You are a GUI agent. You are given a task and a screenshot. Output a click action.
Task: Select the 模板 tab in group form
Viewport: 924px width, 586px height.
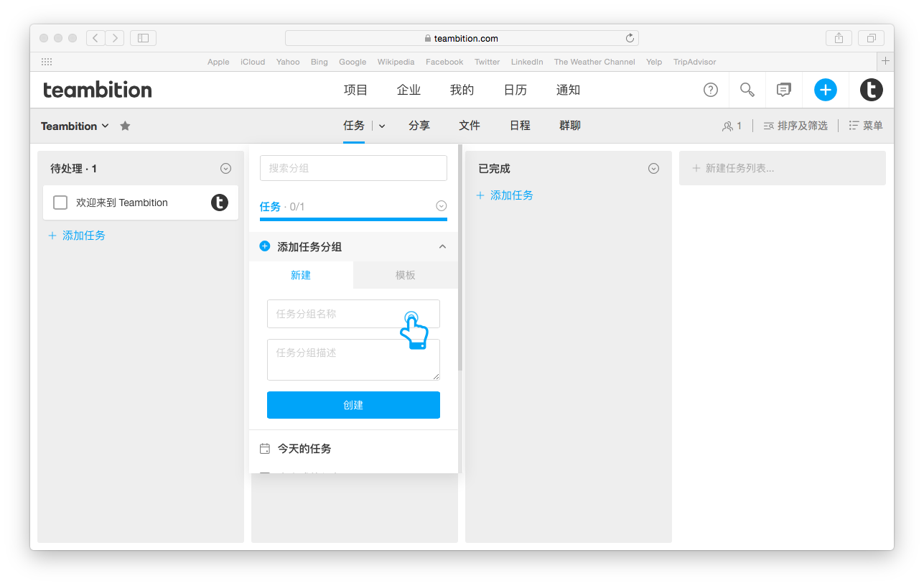click(x=406, y=275)
